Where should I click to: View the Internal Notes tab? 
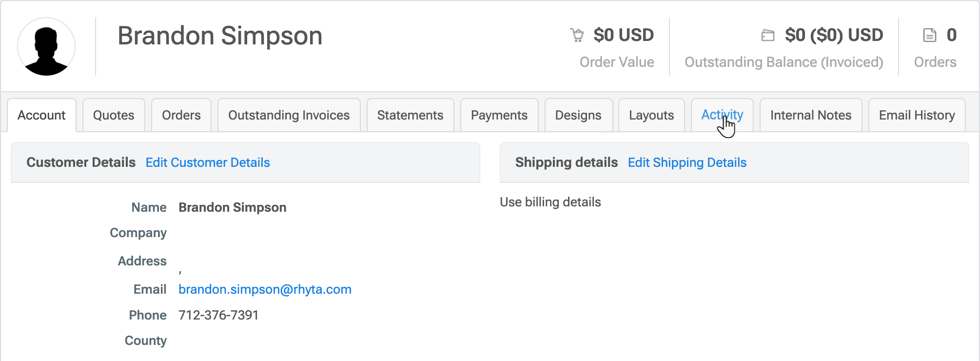(811, 115)
